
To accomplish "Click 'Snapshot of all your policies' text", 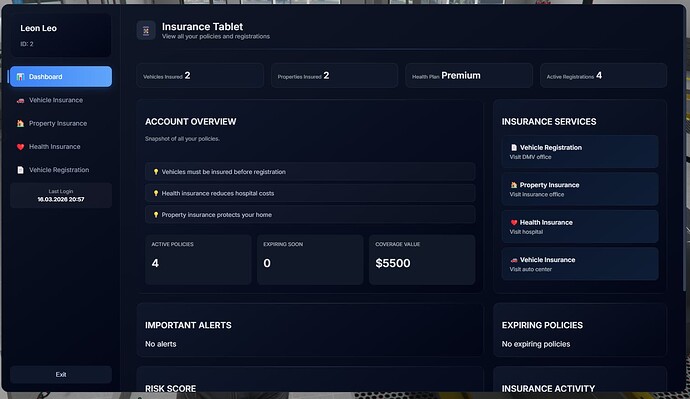I will point(182,139).
